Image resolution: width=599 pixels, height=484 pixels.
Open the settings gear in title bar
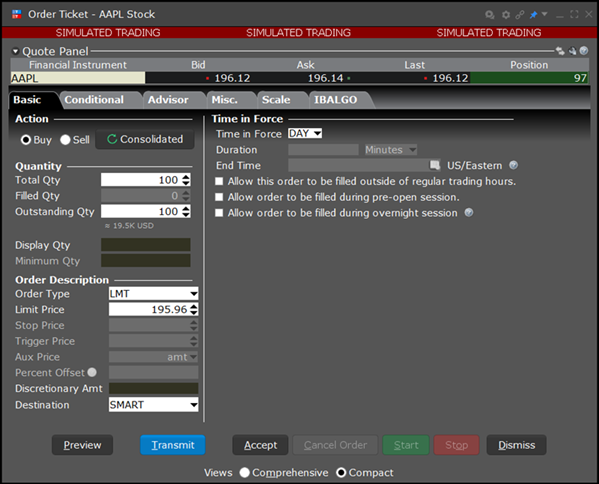[506, 15]
